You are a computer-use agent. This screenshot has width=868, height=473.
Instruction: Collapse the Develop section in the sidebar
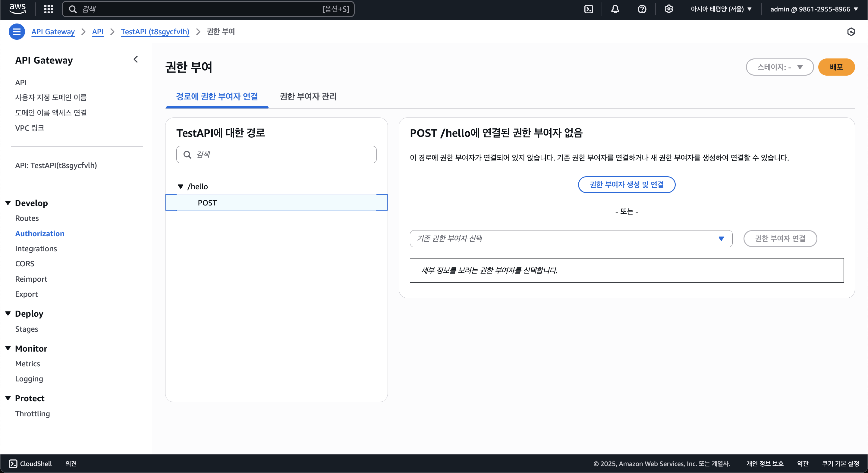8,203
